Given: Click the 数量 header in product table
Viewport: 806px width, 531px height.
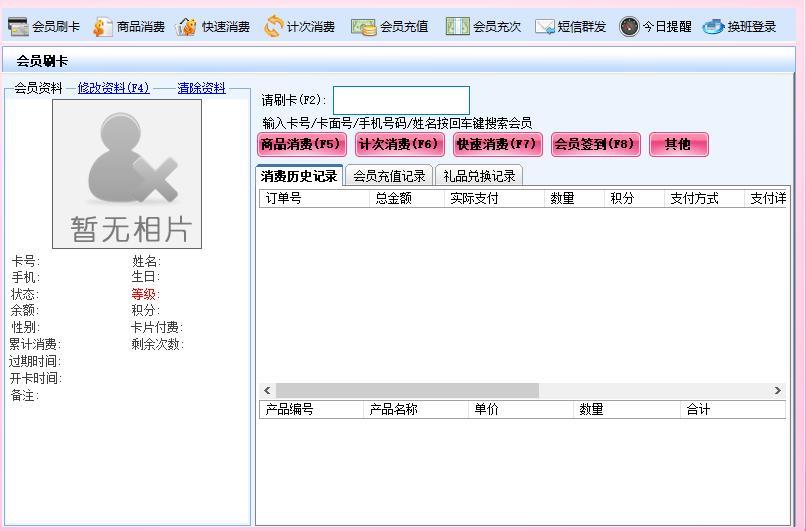Looking at the screenshot, I should (x=627, y=410).
